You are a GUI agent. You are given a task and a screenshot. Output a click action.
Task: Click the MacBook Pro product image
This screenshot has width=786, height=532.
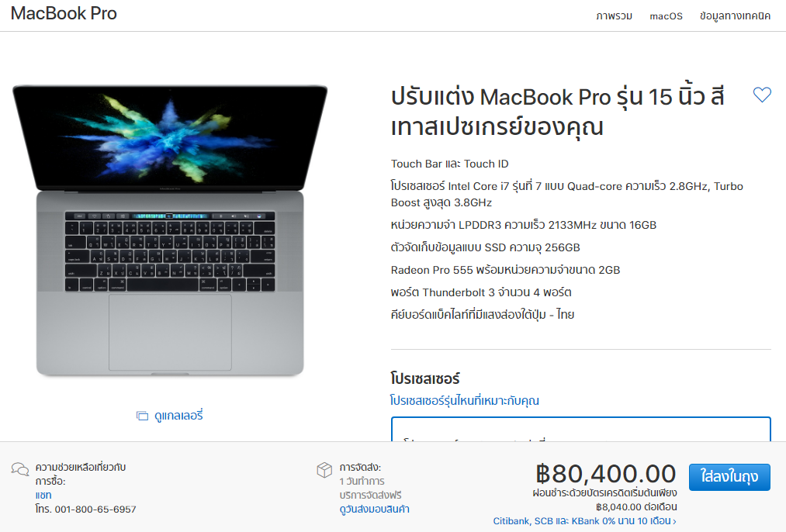[x=170, y=230]
